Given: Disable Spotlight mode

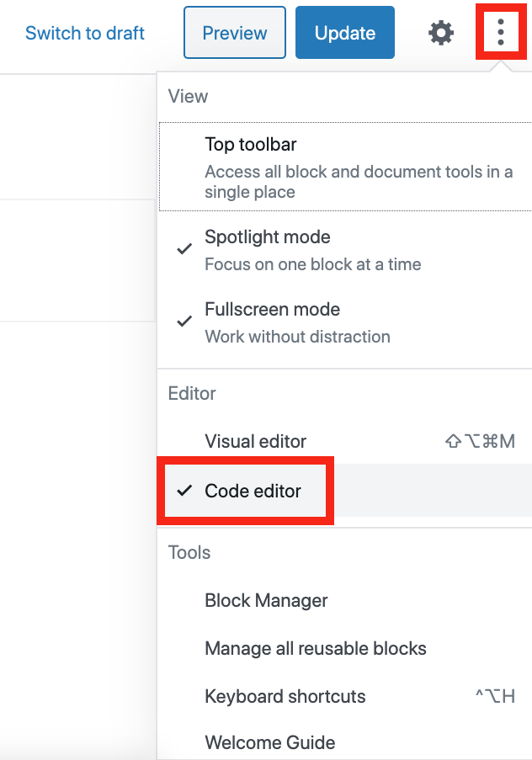Looking at the screenshot, I should click(345, 250).
